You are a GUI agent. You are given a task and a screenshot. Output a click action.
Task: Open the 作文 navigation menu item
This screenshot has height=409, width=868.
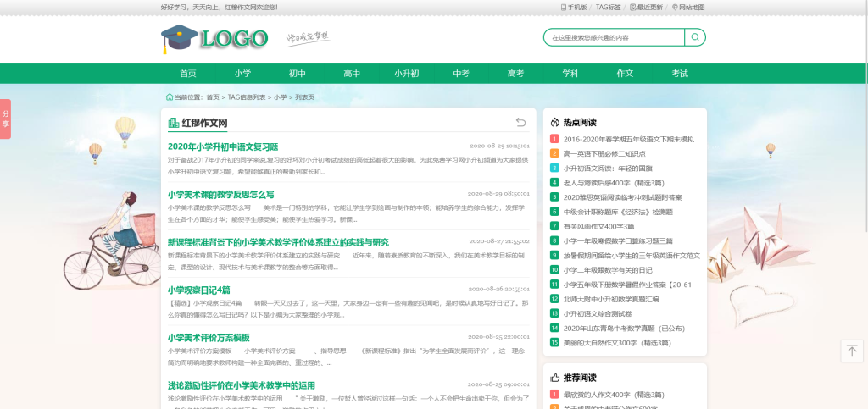tap(625, 74)
